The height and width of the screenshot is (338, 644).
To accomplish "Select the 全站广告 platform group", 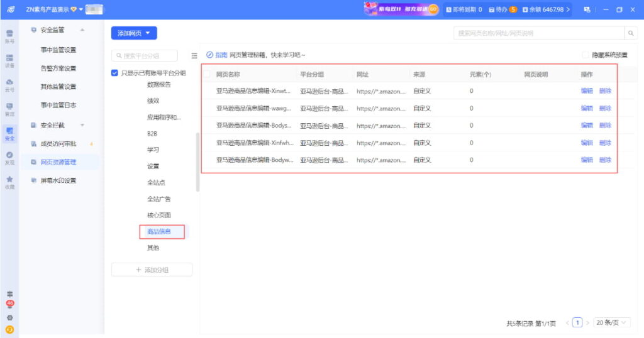I will (158, 199).
